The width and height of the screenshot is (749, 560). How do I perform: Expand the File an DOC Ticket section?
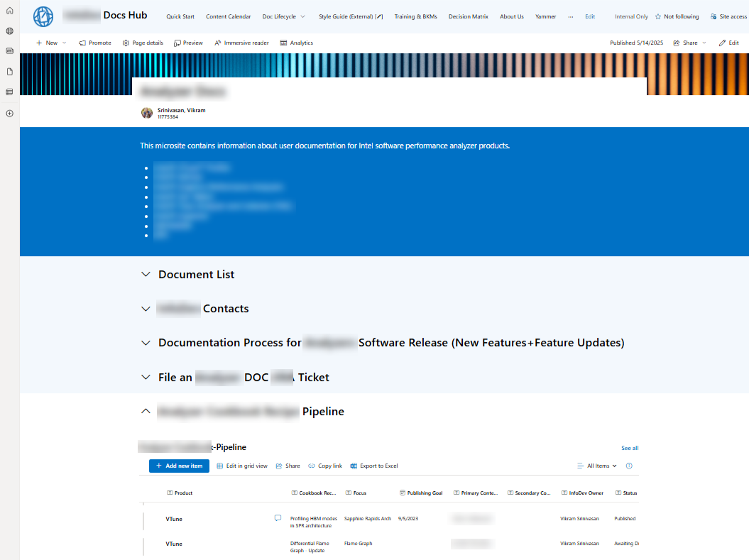click(146, 377)
